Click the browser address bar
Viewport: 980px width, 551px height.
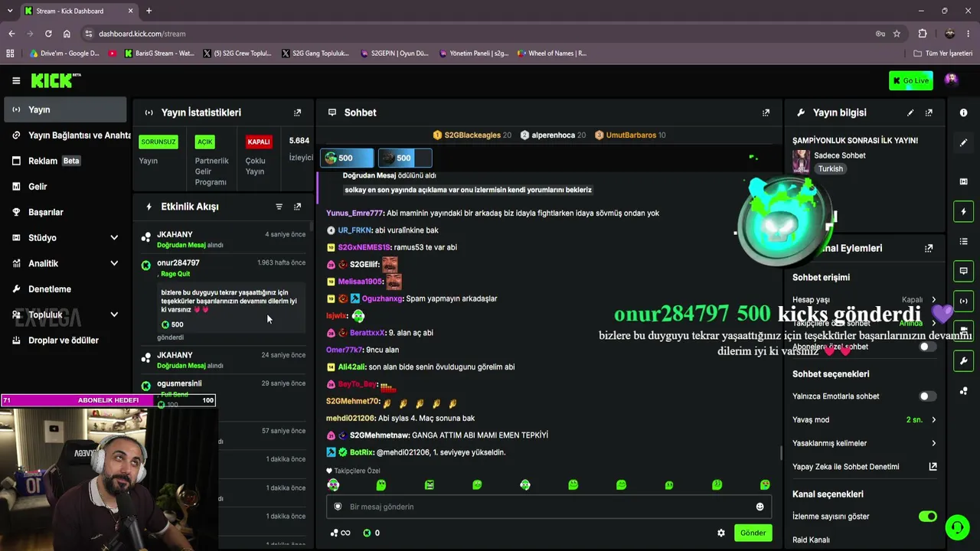coord(482,34)
